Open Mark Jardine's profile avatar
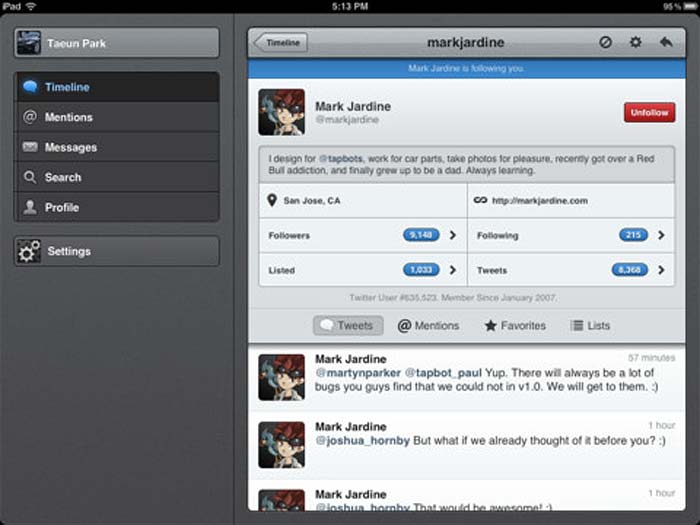This screenshot has width=700, height=525. [281, 112]
